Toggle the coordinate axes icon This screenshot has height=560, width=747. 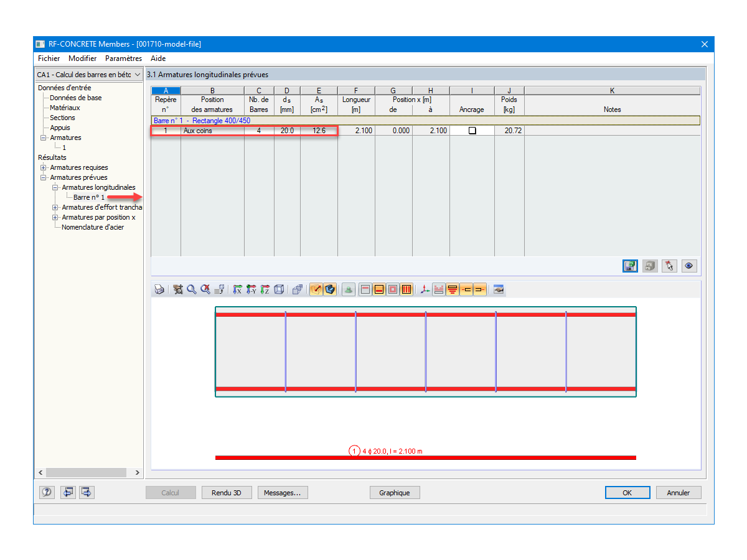425,289
